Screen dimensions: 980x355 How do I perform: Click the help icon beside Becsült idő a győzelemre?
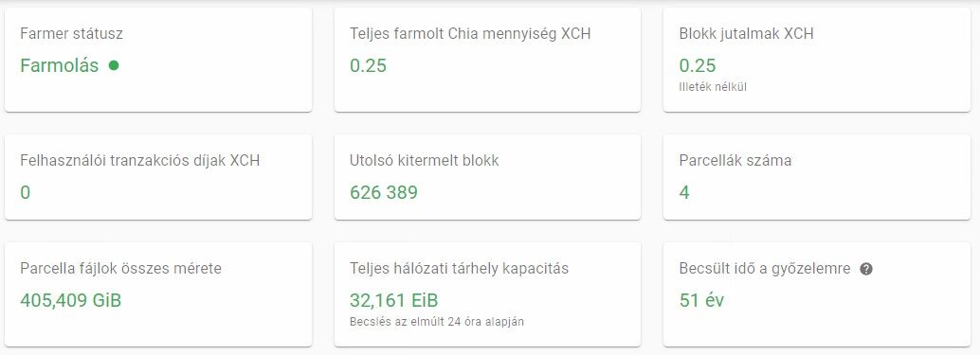[x=865, y=270]
